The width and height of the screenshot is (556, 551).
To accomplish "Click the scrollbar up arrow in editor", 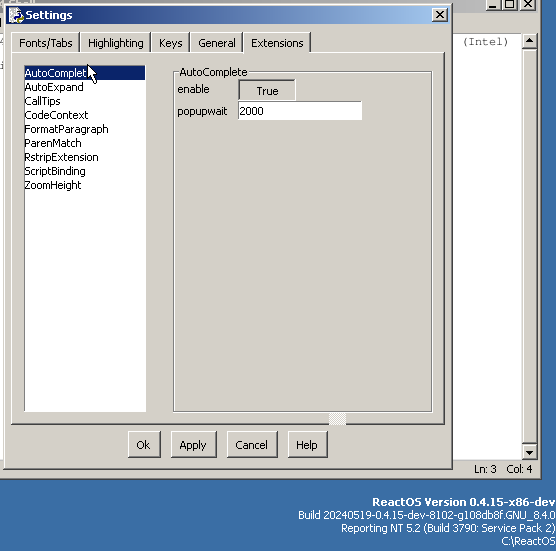I will coord(529,41).
